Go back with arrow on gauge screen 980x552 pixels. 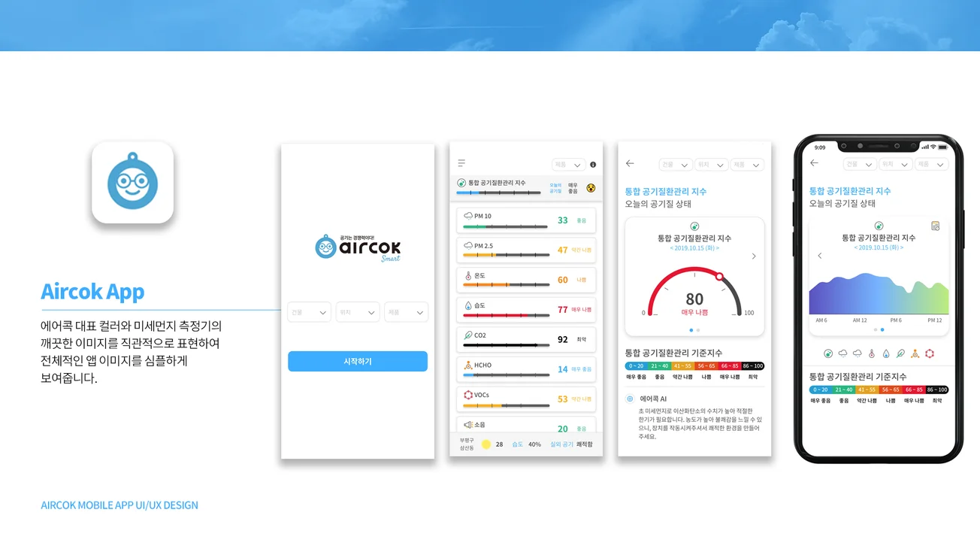[x=630, y=163]
